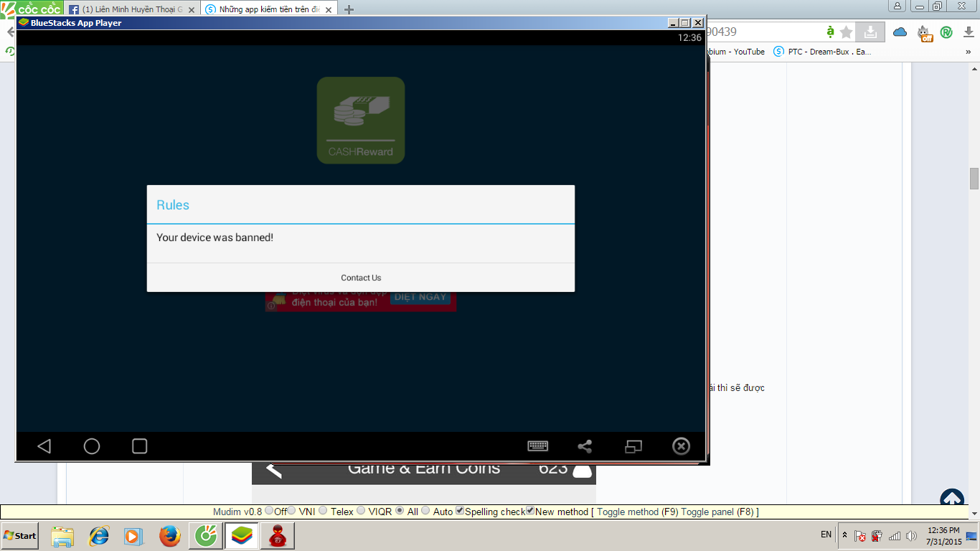This screenshot has width=980, height=551.
Task: Open the green R extension icon
Action: [947, 32]
